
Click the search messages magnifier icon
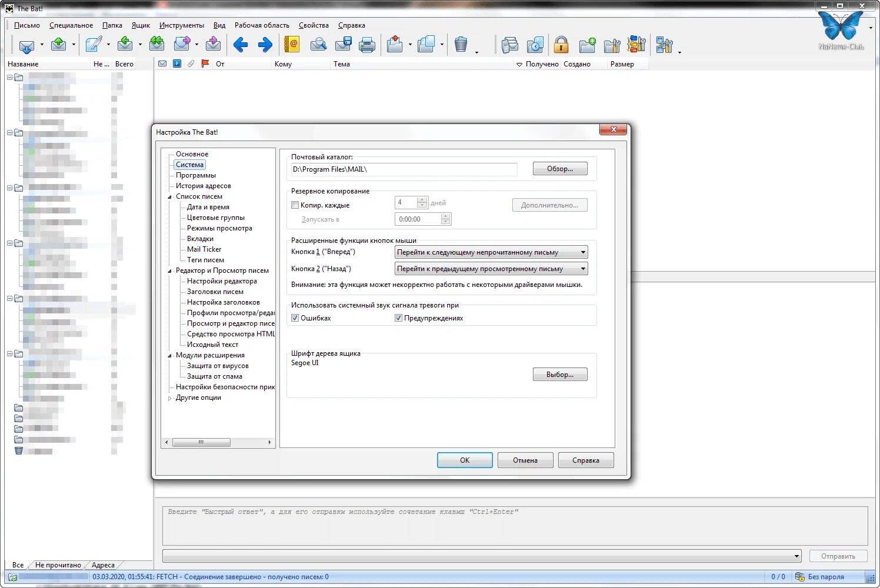[318, 45]
